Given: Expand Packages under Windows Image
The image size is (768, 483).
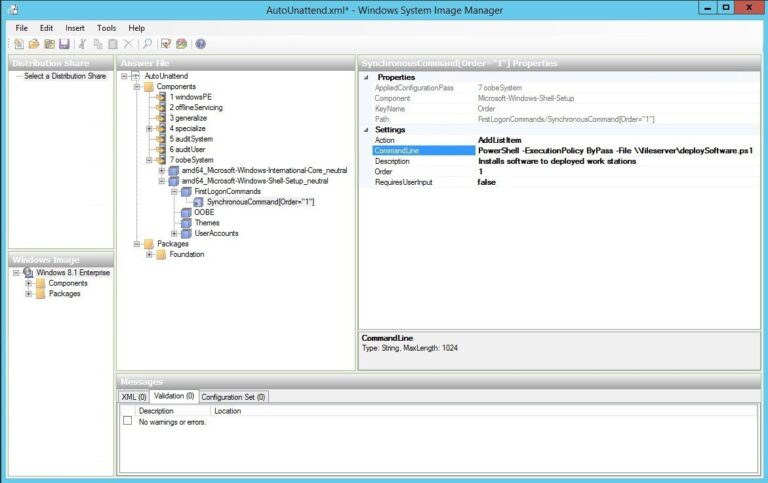Looking at the screenshot, I should [x=28, y=294].
